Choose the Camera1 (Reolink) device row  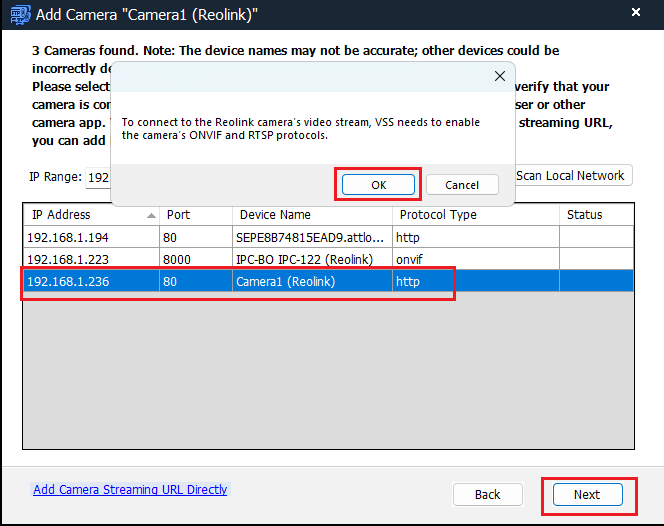[x=286, y=282]
